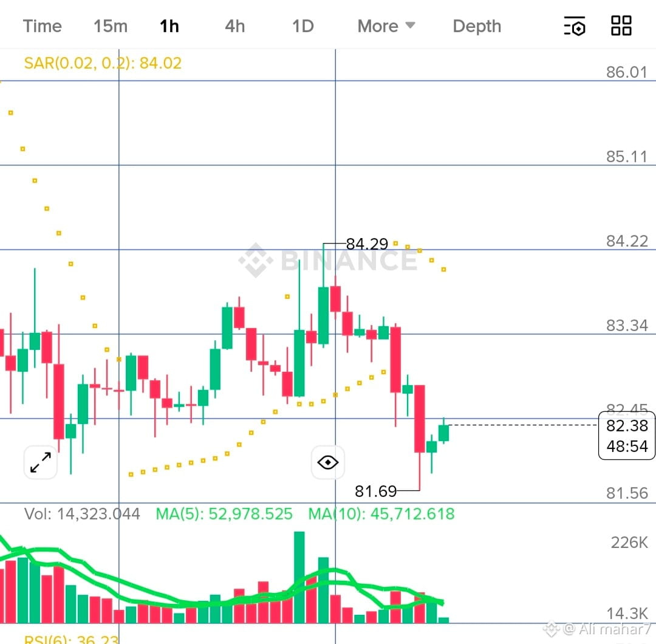Image resolution: width=656 pixels, height=644 pixels.
Task: Select the 1h interval tab
Action: [169, 26]
